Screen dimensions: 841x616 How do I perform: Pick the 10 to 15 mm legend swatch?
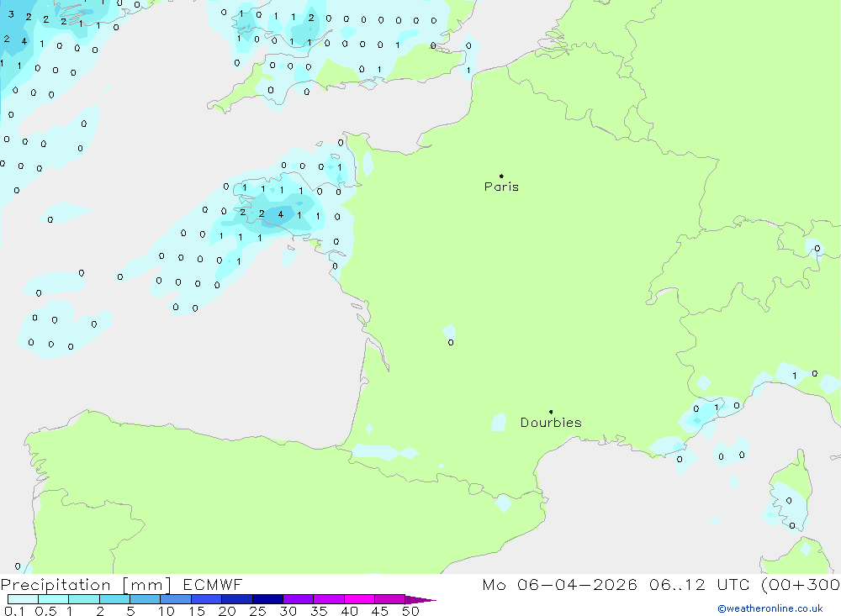176,599
